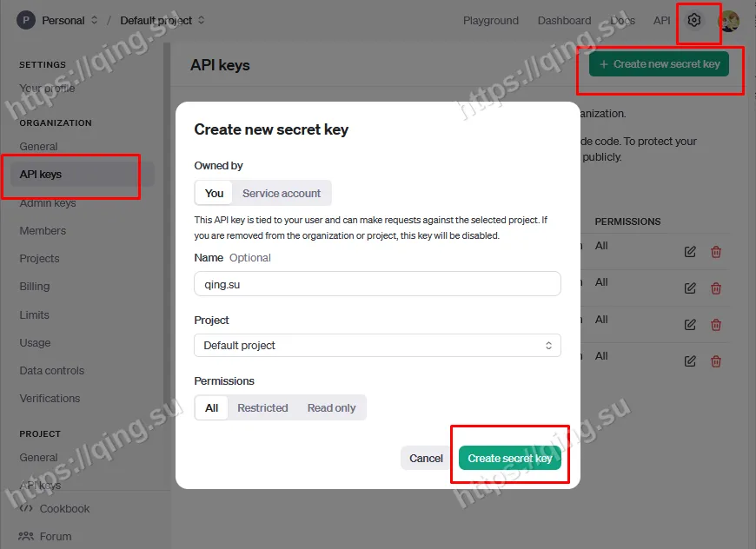
Task: Delete the first API key with trash icon
Action: click(x=716, y=252)
